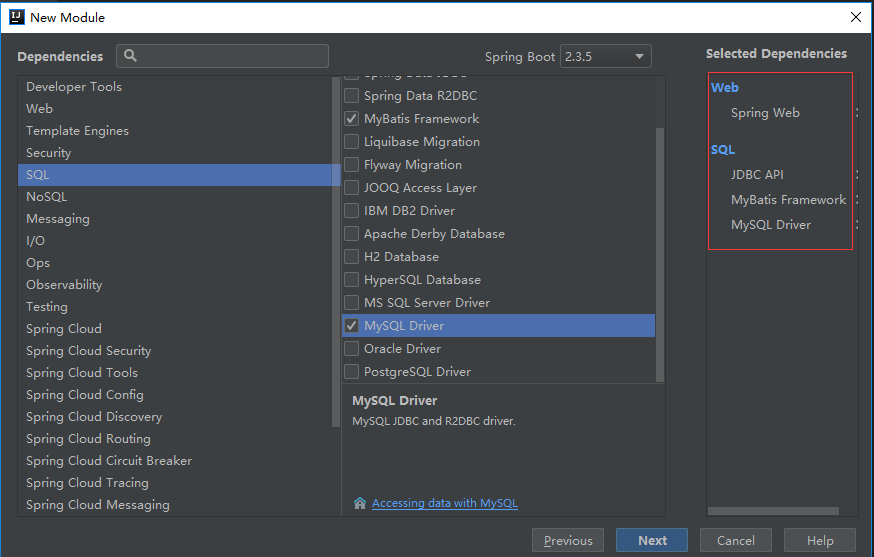Click the category list vertical scrollbar
The width and height of the screenshot is (874, 557).
pyautogui.click(x=336, y=251)
